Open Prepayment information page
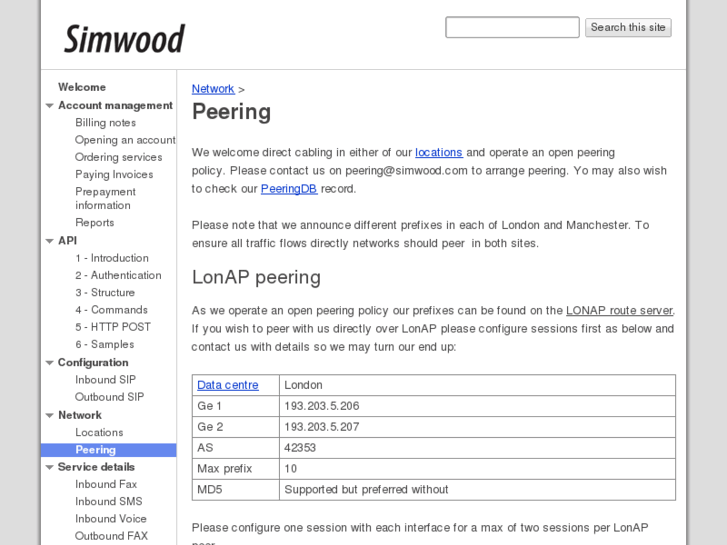This screenshot has width=727, height=545. [x=106, y=199]
